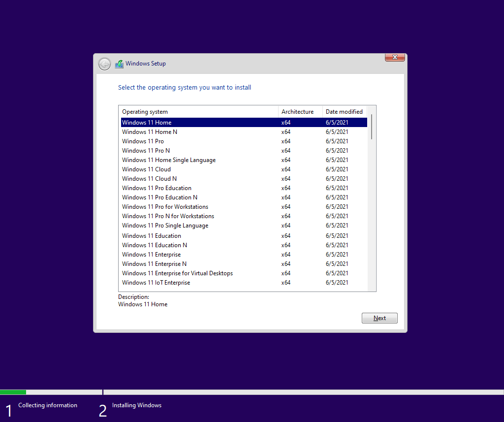Select Windows 11 Enterprise for Virtual Desktops
This screenshot has height=422, width=504.
pyautogui.click(x=244, y=273)
